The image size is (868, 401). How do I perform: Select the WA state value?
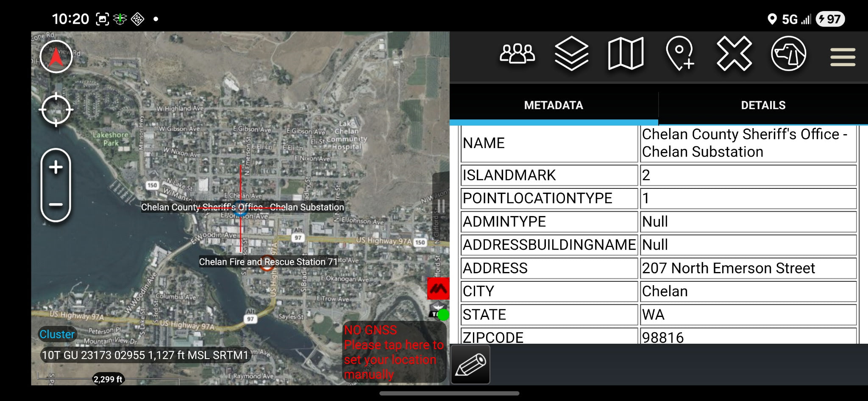[x=748, y=315]
